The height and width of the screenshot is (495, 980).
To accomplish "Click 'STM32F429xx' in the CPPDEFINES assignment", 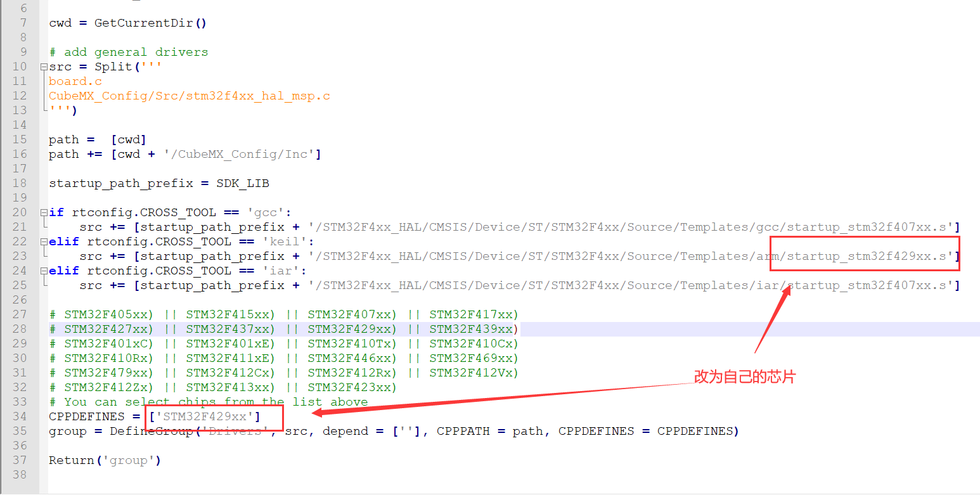I will 205,416.
